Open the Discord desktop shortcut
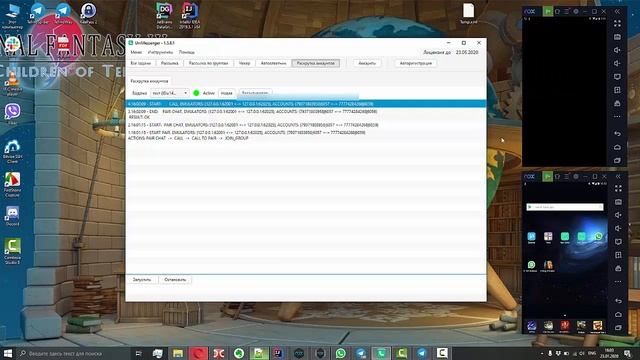The image size is (640, 360). (x=12, y=216)
